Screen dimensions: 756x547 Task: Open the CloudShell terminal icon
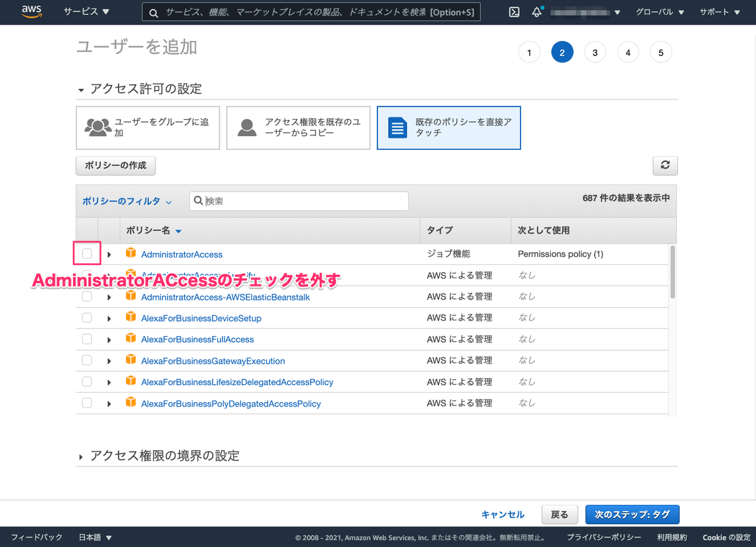(x=514, y=12)
